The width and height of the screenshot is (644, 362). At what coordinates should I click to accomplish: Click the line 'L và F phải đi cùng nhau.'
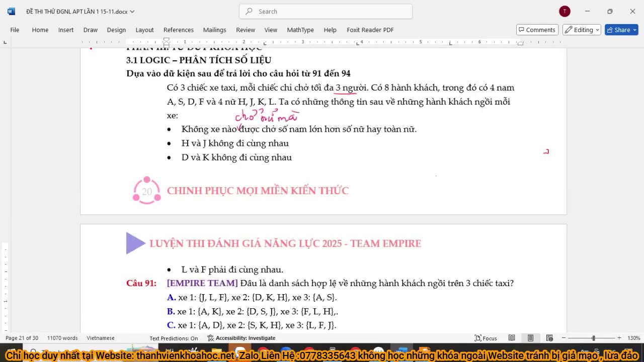click(x=232, y=269)
